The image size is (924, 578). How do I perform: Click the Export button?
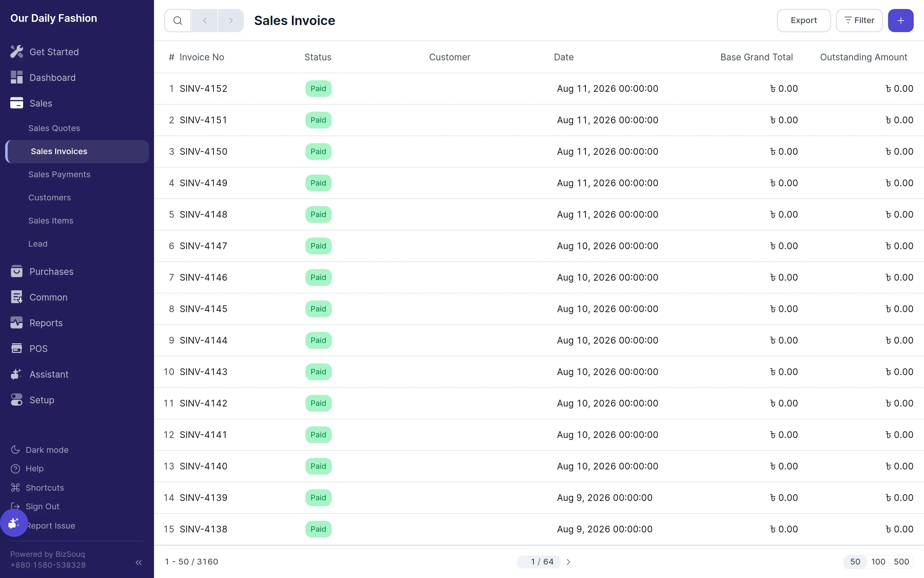(803, 21)
